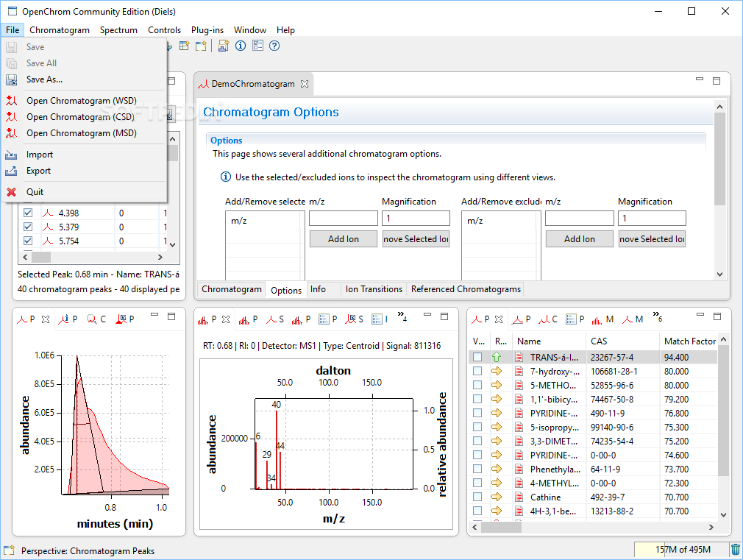743x560 pixels.
Task: Click Remove Selected Ion for selected ions
Action: (x=416, y=239)
